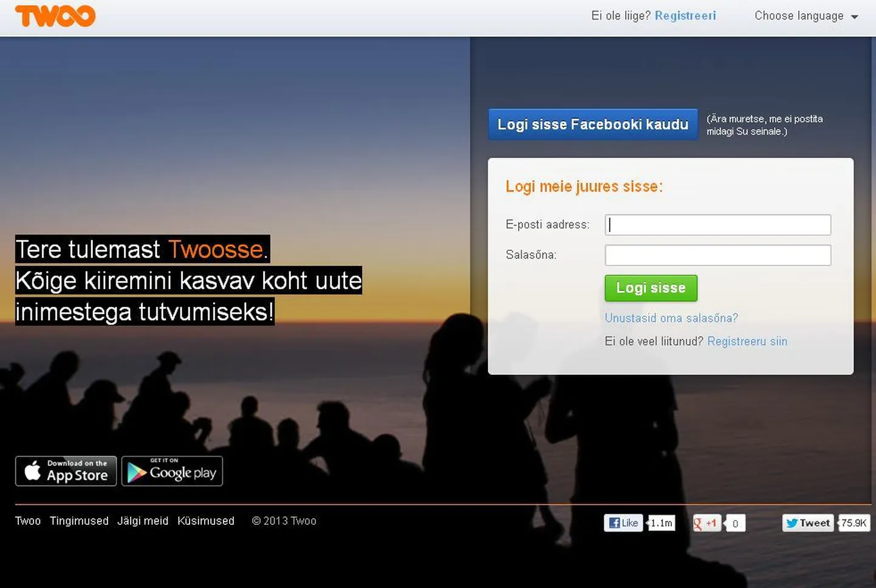Click the Facebook Like button

[x=623, y=523]
